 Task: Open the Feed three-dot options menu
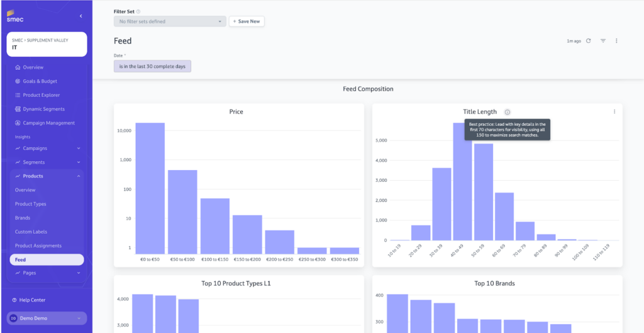point(616,41)
